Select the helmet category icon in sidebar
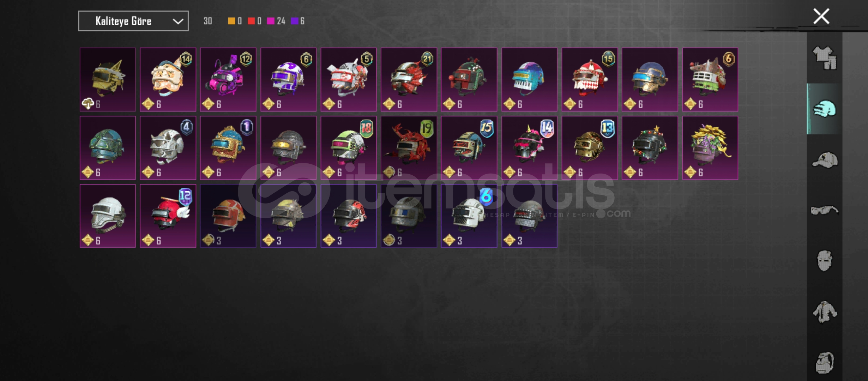Viewport: 868px width, 381px height. coord(825,109)
